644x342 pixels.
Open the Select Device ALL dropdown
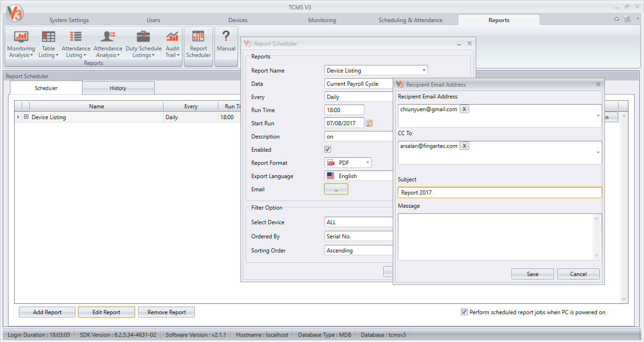click(x=359, y=222)
